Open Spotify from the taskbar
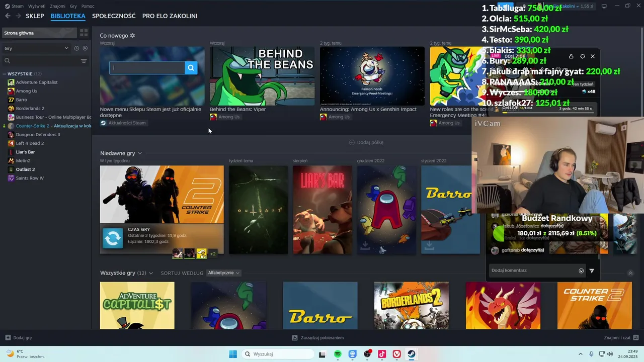644x362 pixels. (338, 354)
